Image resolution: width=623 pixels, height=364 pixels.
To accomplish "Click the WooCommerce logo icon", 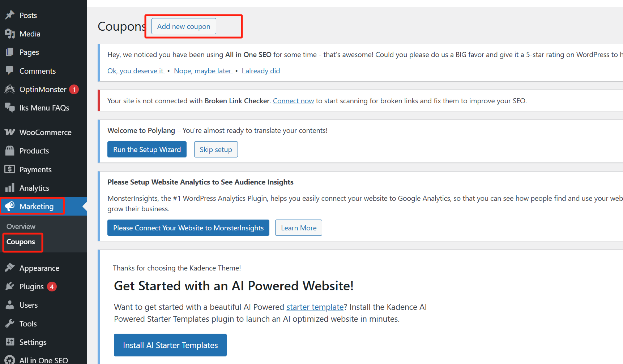I will (10, 132).
